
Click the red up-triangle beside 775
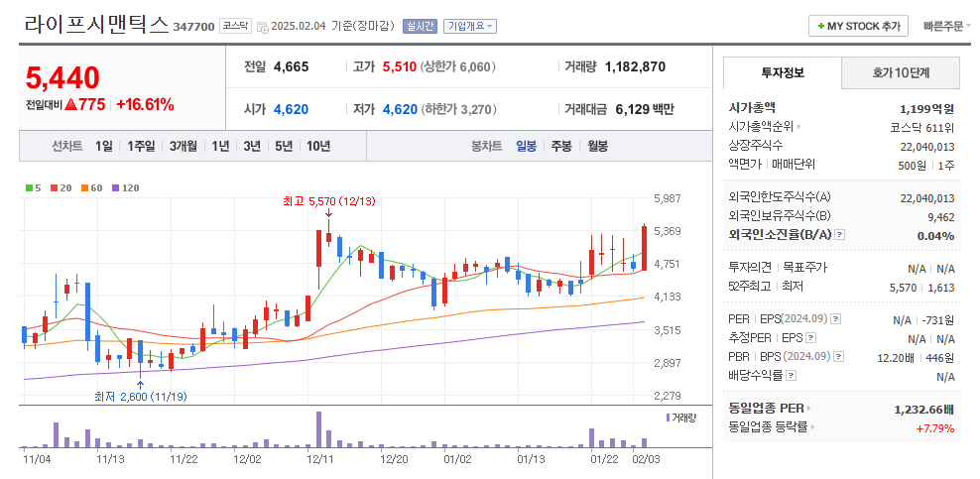[70, 105]
